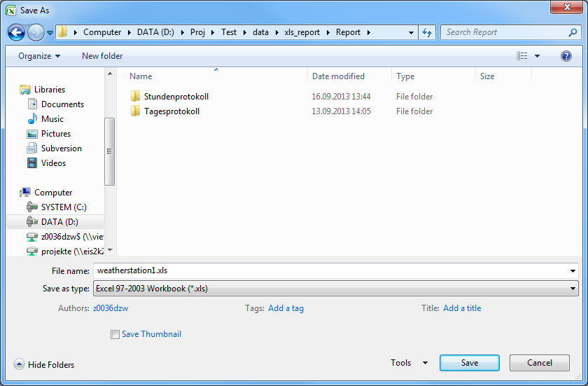Click the Tagesprotokoll folder name
Screen dimensions: 588x386
click(x=171, y=111)
